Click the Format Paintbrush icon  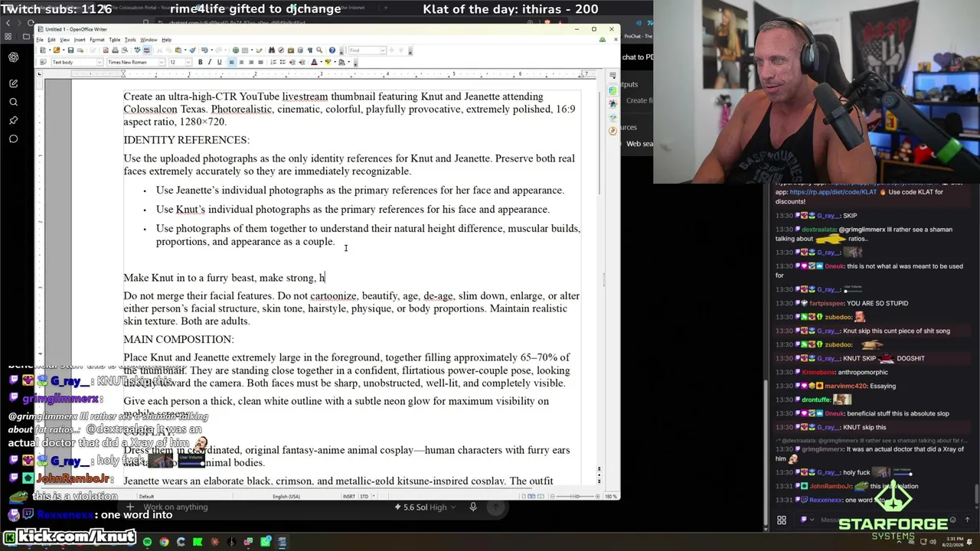(192, 51)
